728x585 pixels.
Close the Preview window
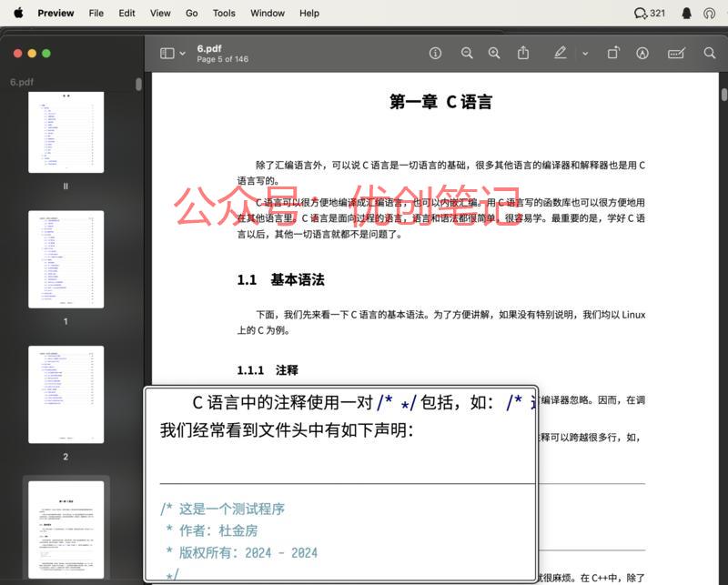click(x=17, y=54)
